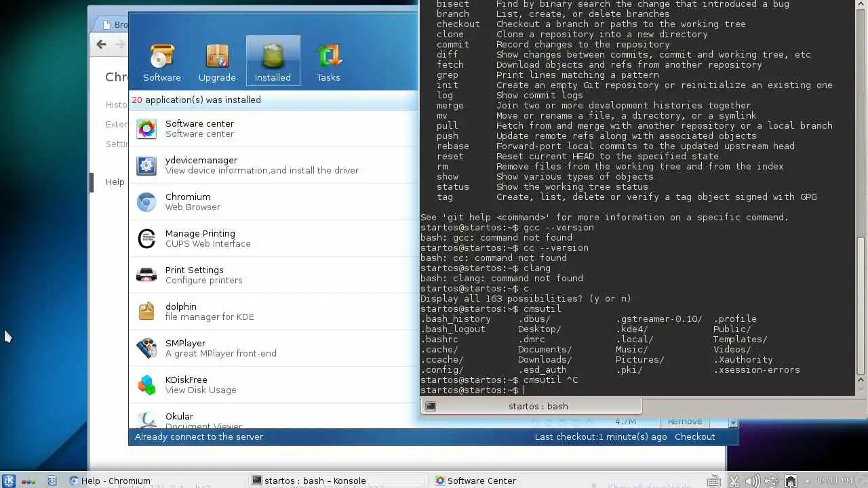Select the KDiskFree entry text
Image resolution: width=868 pixels, height=488 pixels.
(201, 385)
